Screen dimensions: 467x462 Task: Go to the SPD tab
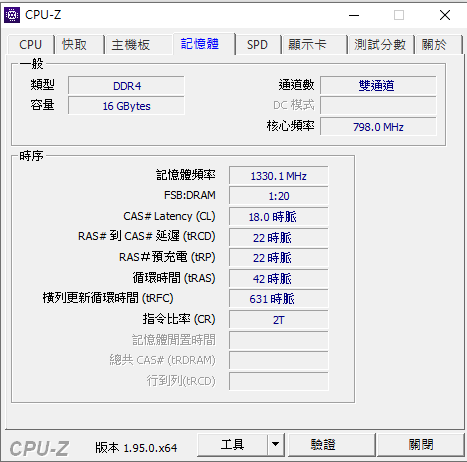(x=257, y=44)
